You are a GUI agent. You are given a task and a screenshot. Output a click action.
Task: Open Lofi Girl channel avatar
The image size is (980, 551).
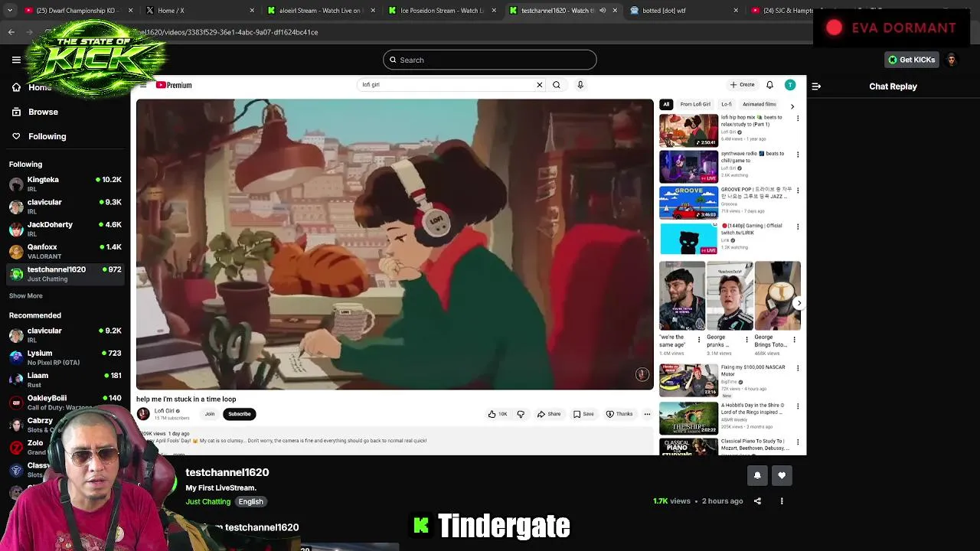coord(143,414)
